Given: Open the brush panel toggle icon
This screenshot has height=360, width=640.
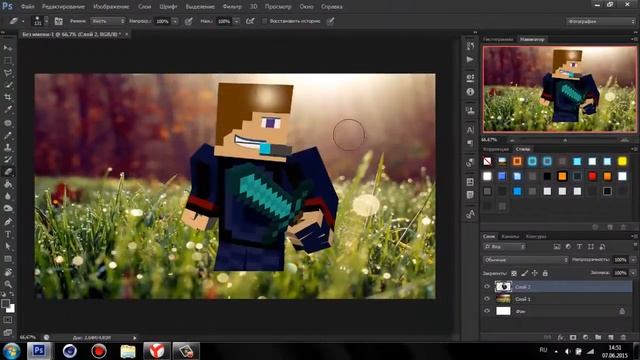Looking at the screenshot, I should [x=59, y=21].
